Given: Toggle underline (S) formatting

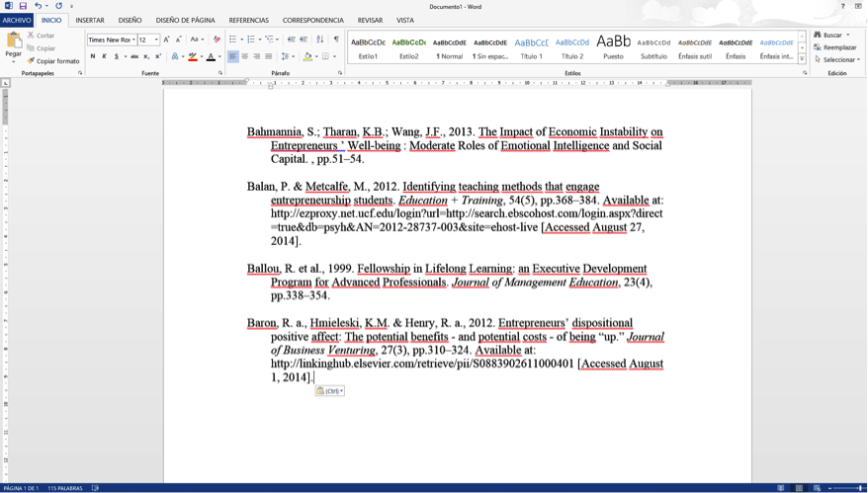Looking at the screenshot, I should pos(117,56).
